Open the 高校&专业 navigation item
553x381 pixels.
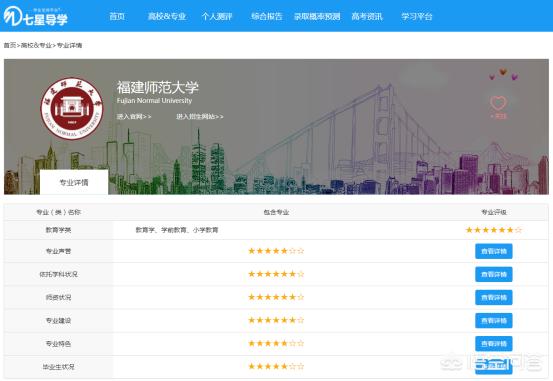(167, 16)
